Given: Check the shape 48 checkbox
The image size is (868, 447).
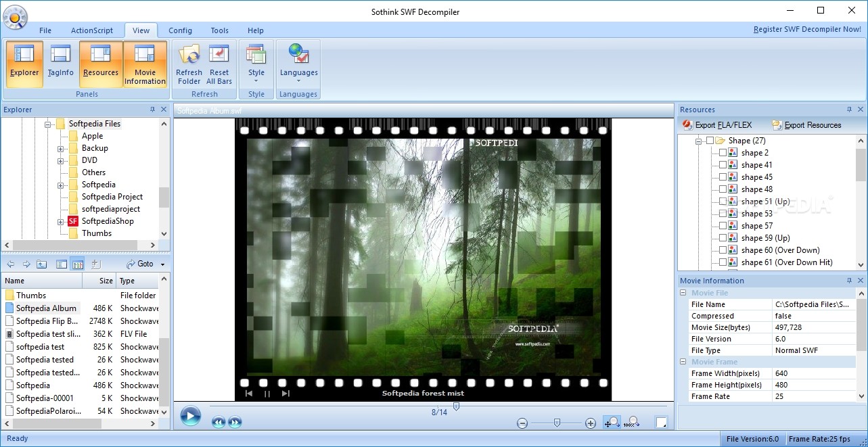Looking at the screenshot, I should click(723, 189).
